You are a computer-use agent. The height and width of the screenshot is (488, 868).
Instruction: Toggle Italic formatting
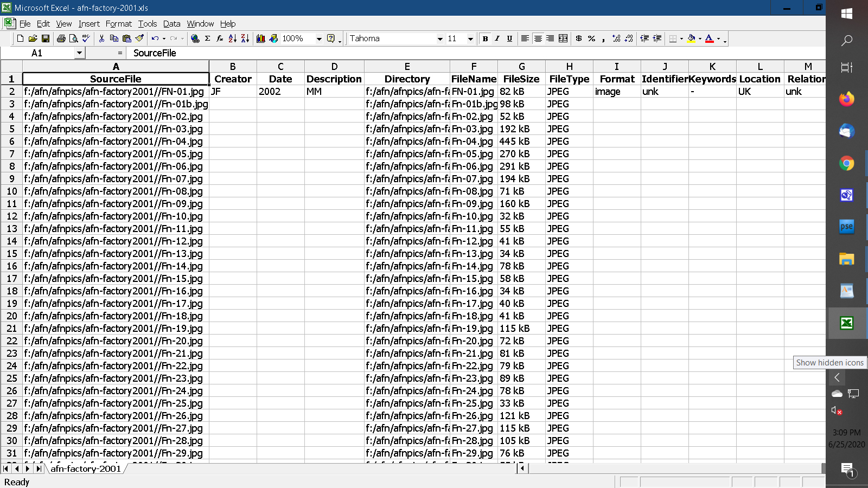(x=497, y=38)
